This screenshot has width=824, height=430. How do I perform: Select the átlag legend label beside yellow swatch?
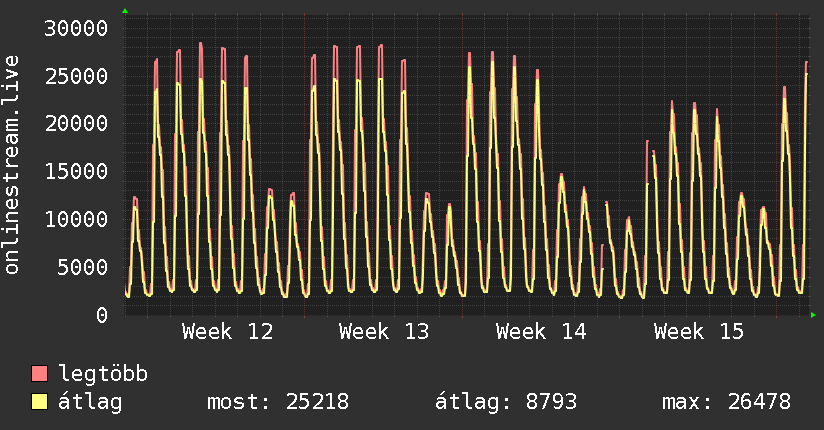click(x=90, y=402)
